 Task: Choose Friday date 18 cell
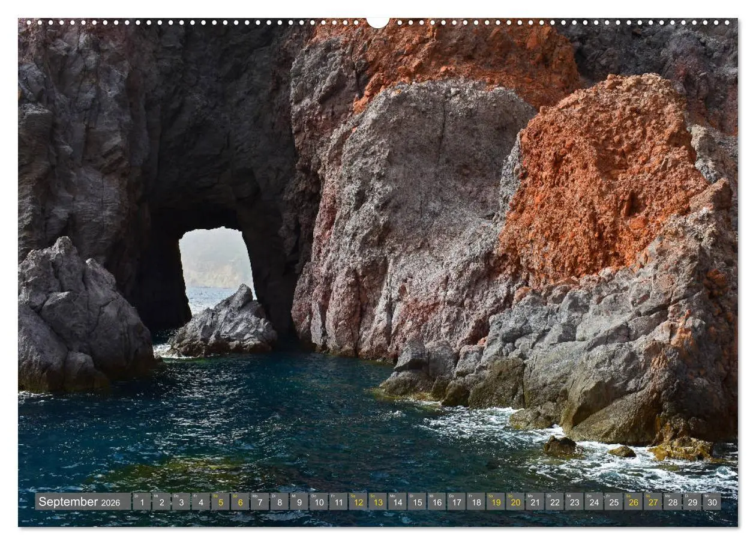click(x=476, y=502)
